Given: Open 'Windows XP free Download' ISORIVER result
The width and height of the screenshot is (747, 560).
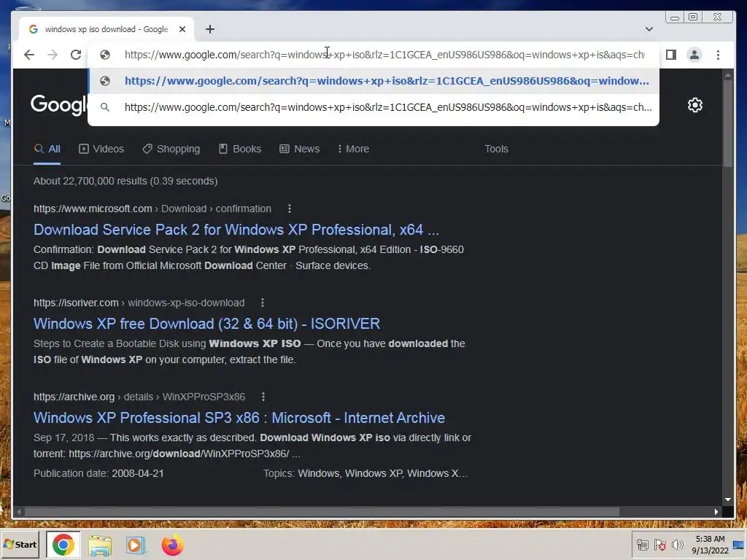Looking at the screenshot, I should pyautogui.click(x=206, y=324).
